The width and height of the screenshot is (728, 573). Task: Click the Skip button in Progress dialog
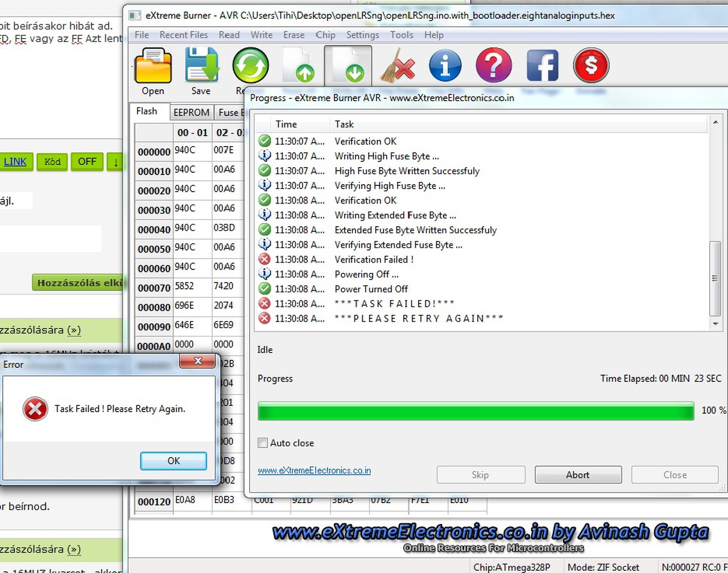coord(481,475)
